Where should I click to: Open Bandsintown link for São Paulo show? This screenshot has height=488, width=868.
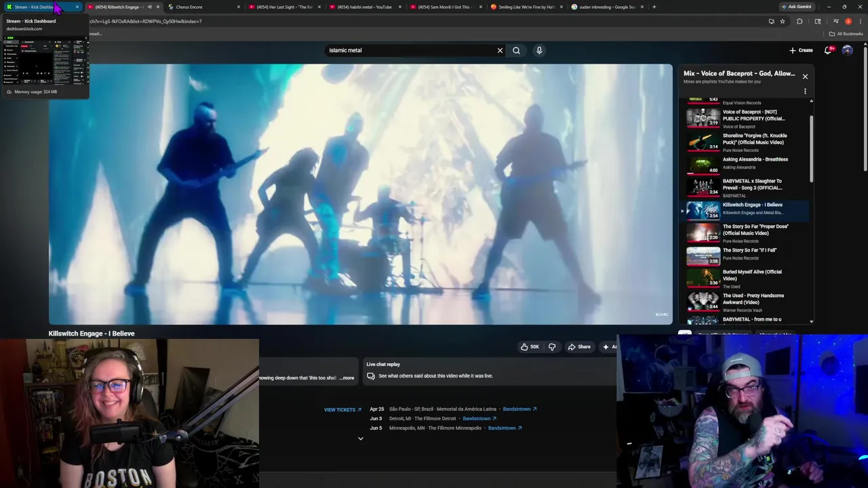pos(519,409)
